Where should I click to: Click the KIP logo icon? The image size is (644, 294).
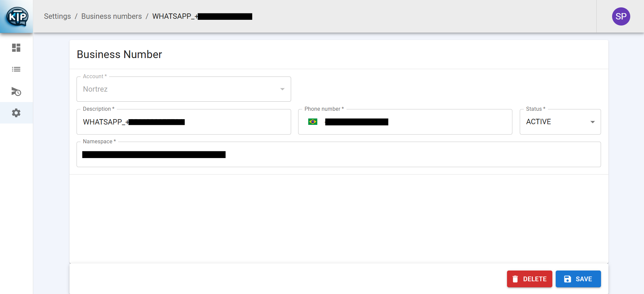(x=17, y=16)
